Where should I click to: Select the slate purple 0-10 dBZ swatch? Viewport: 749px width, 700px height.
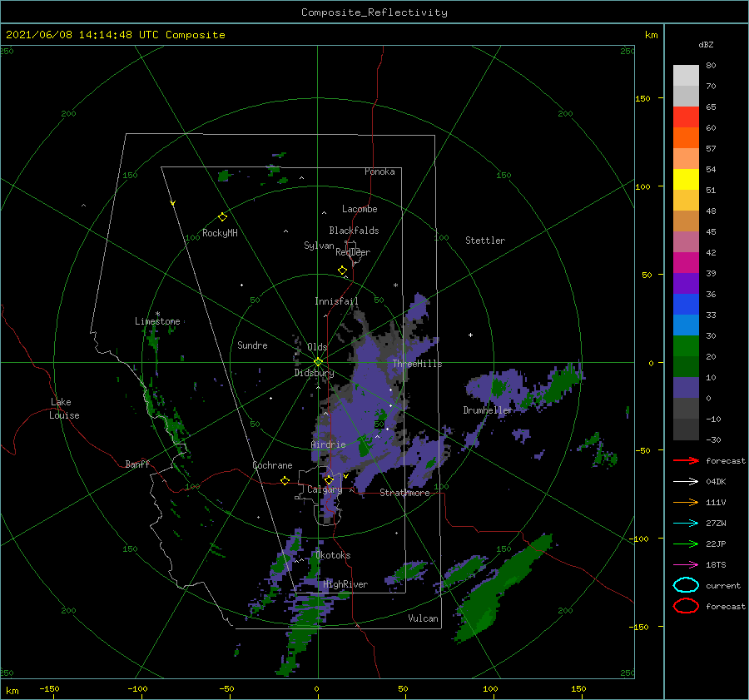tap(686, 388)
